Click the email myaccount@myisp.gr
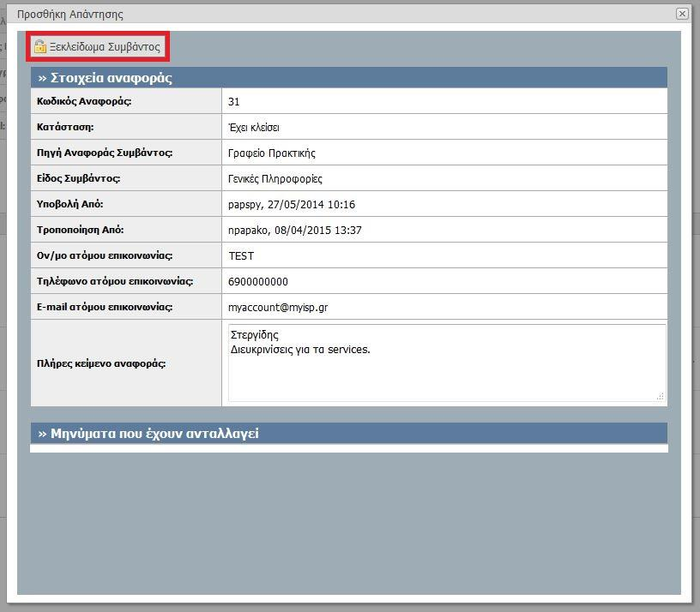This screenshot has height=612, width=700. coord(278,308)
